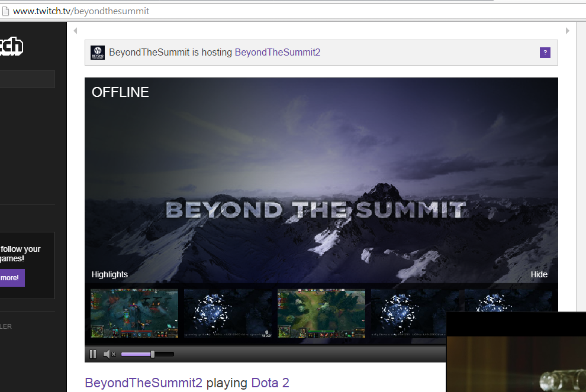Click the BeyondTheSummit2 link below player

coord(143,383)
